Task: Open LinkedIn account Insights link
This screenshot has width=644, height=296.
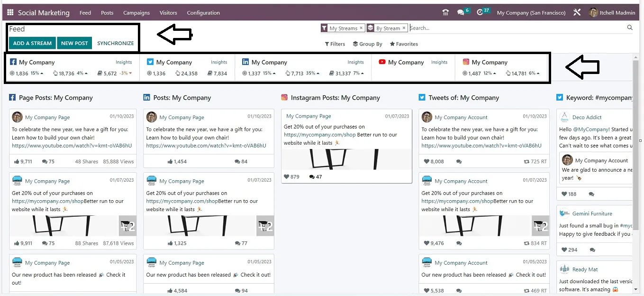Action: tap(355, 62)
